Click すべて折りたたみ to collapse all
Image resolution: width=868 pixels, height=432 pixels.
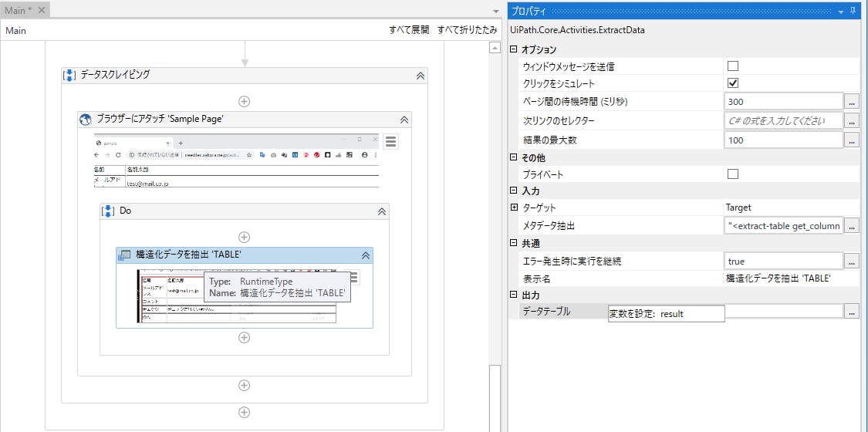[468, 30]
